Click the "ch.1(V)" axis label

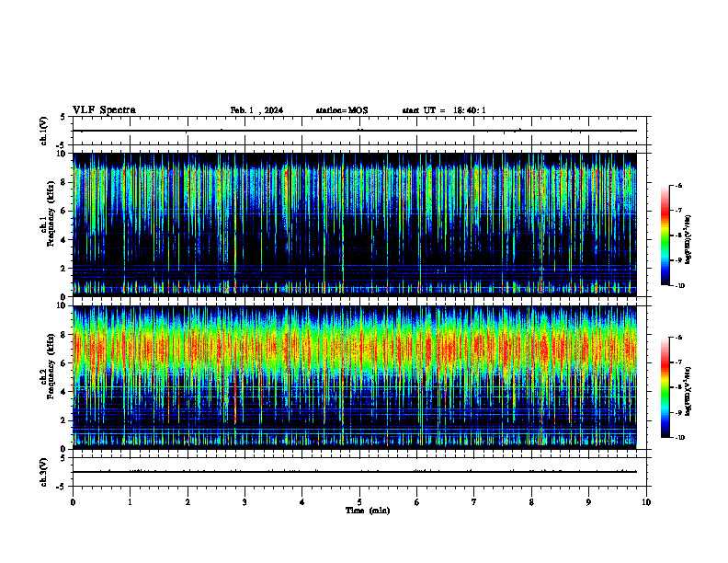coord(44,131)
